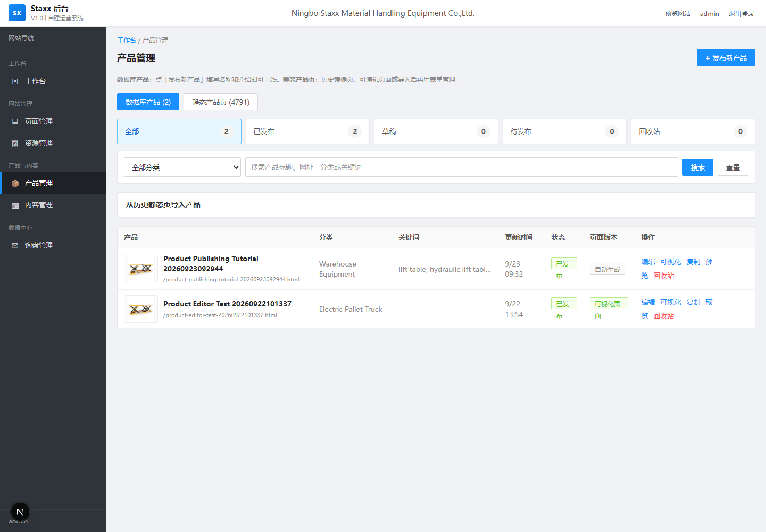Click the 关键词 column header
This screenshot has height=532, width=766.
(409, 237)
